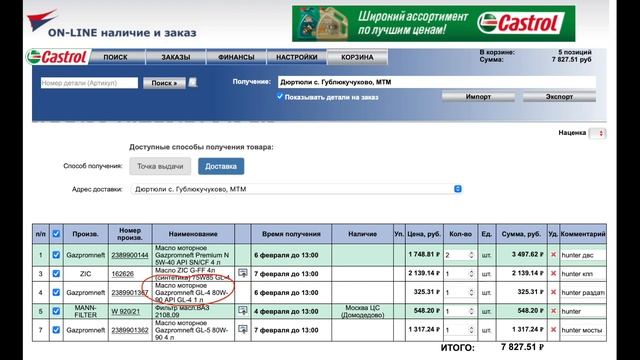Adjust quantity stepper for 2389901367 row
640x360 pixels.
coord(471,292)
